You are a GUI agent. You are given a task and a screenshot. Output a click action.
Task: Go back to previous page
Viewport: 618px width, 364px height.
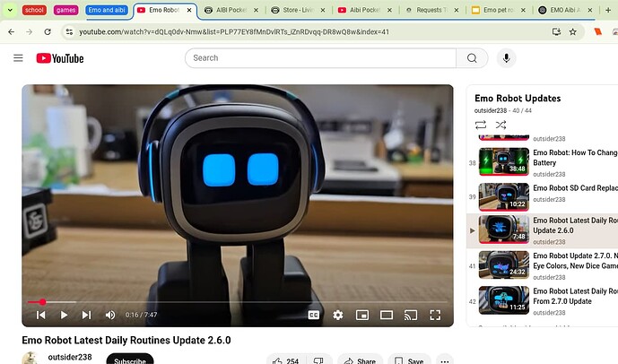tap(11, 32)
